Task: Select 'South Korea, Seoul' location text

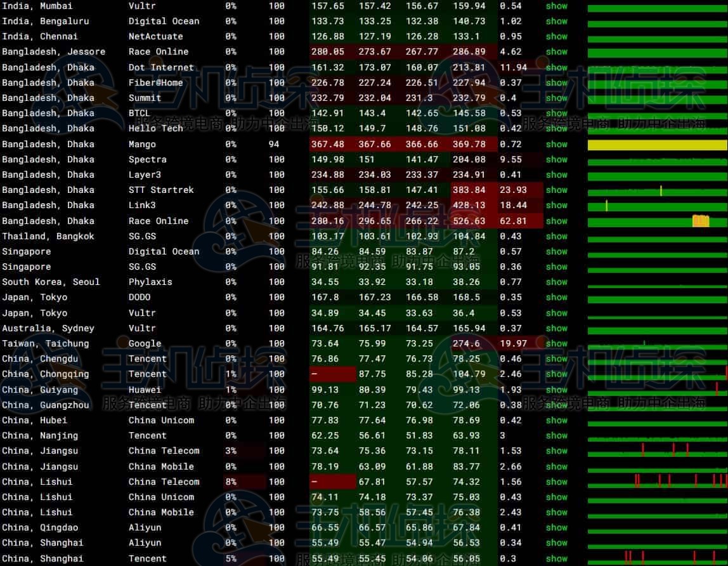Action: [x=51, y=282]
